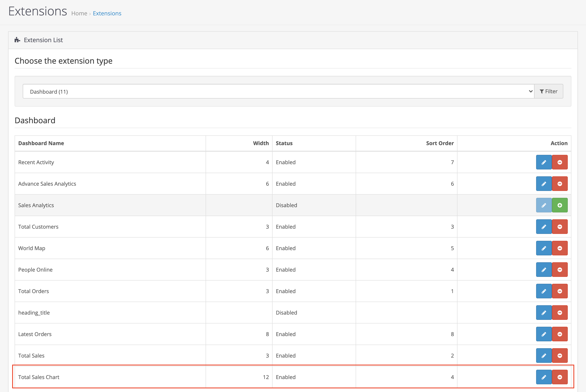Image resolution: width=586 pixels, height=392 pixels.
Task: Open the Dashboard (11) extension type dropdown
Action: 278,91
